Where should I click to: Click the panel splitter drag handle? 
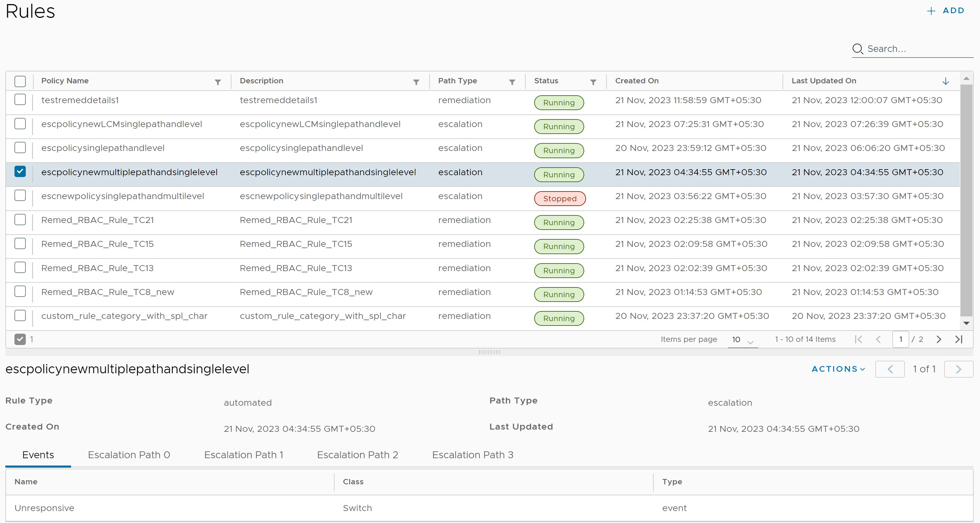[x=489, y=352]
